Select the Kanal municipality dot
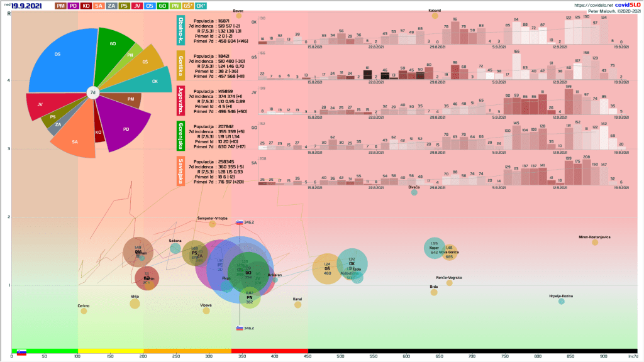The image size is (644, 362). (x=297, y=305)
